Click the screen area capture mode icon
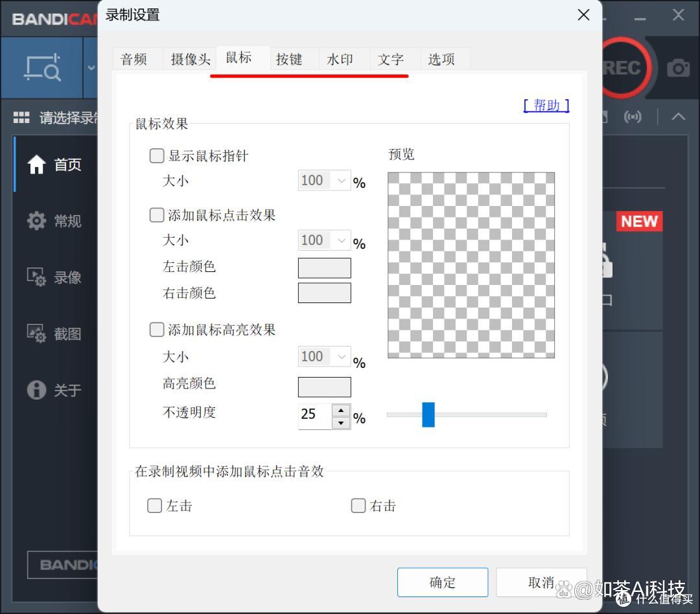700x614 pixels. (x=42, y=67)
